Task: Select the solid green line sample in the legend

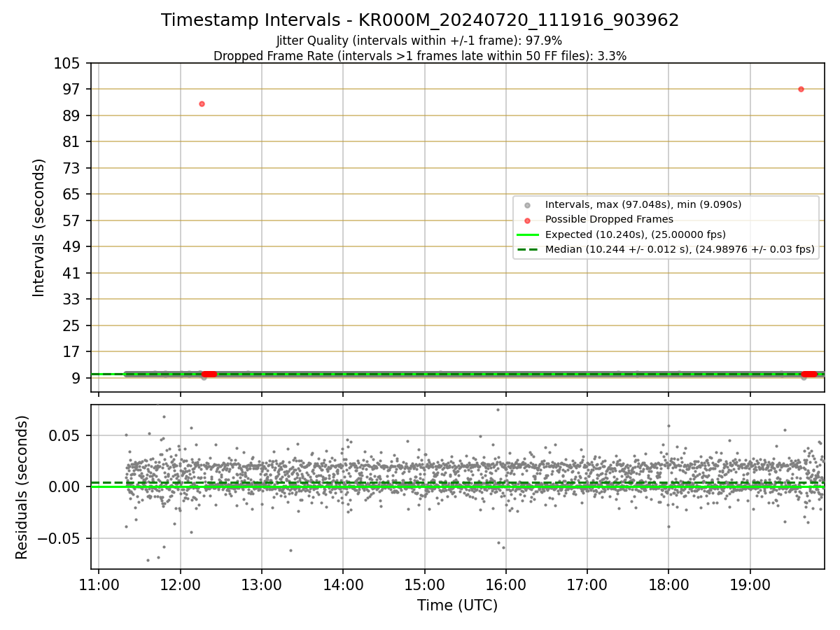Action: click(528, 234)
